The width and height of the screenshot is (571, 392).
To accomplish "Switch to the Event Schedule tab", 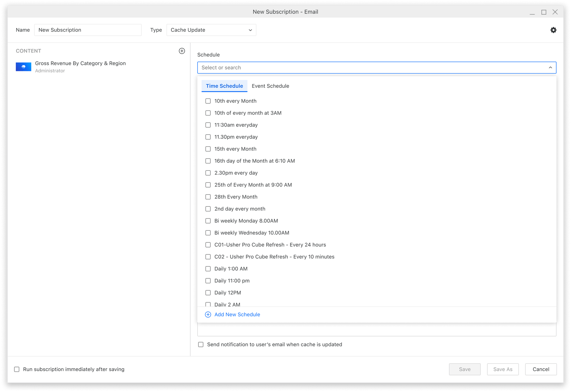I will click(x=270, y=86).
